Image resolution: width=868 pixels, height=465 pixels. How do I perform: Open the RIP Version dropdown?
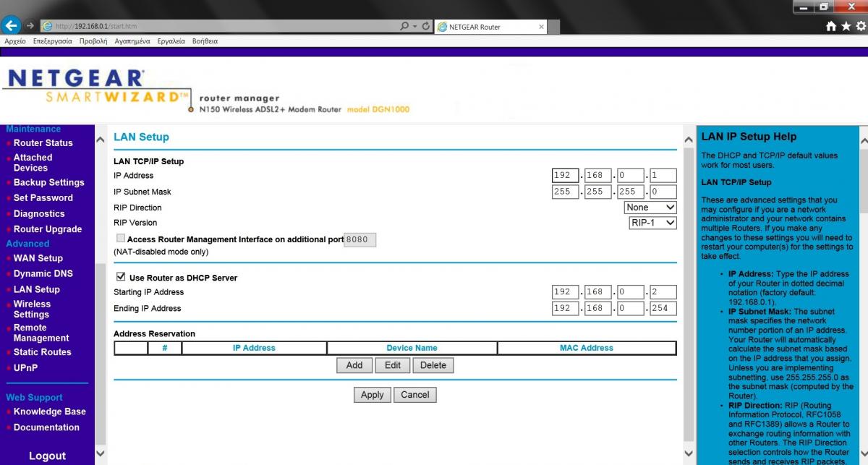click(652, 223)
